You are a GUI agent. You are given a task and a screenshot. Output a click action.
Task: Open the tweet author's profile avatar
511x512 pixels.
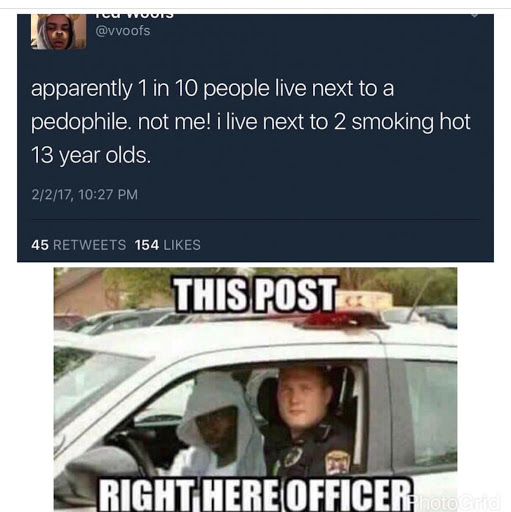click(58, 32)
